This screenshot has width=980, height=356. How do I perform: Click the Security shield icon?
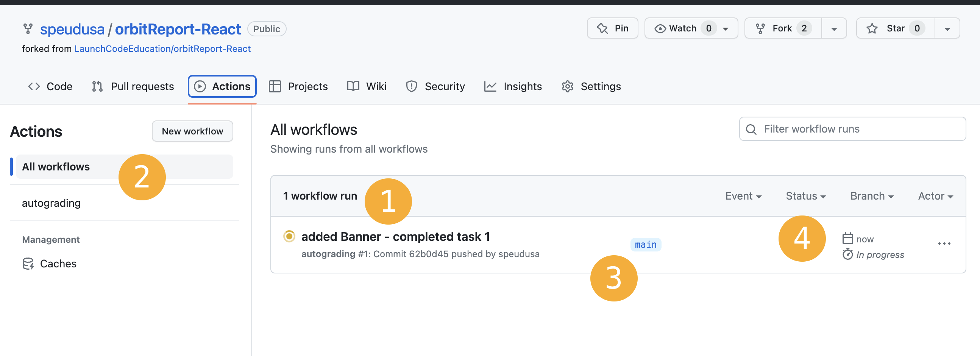411,86
